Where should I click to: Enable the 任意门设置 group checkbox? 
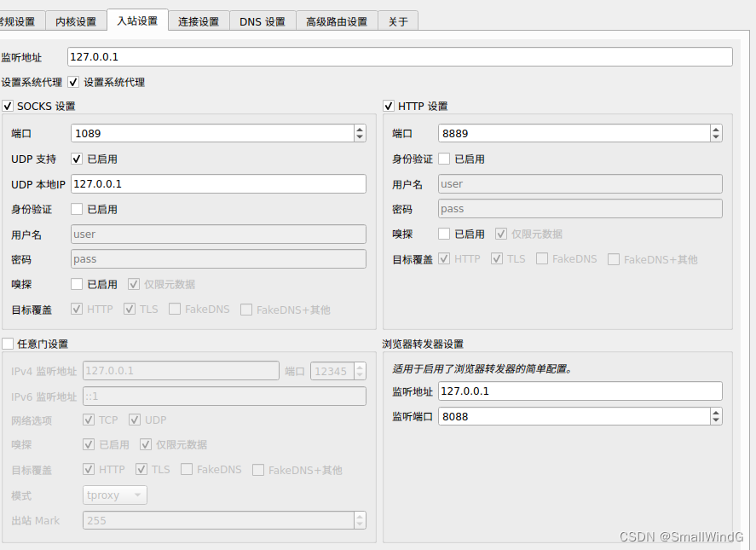pyautogui.click(x=8, y=344)
